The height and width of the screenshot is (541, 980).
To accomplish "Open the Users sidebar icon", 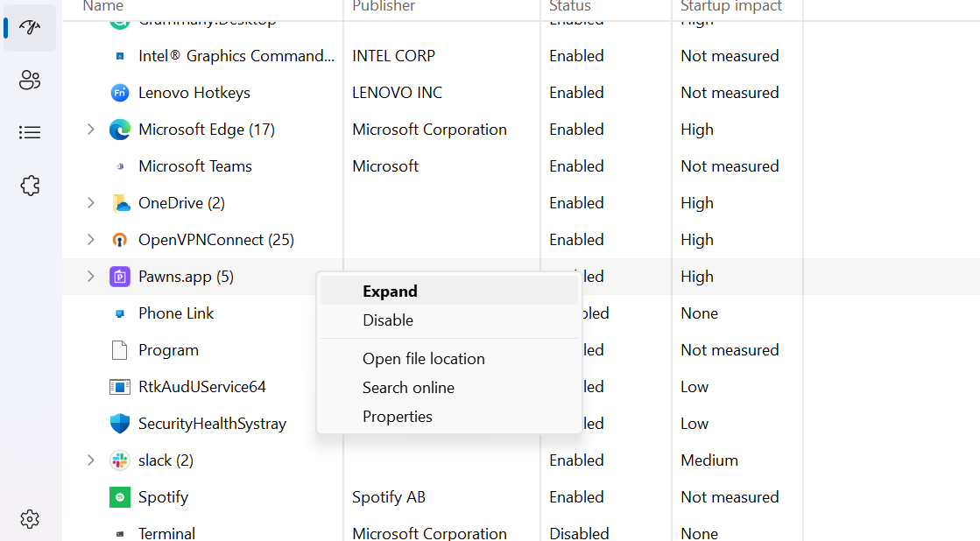I will point(30,80).
